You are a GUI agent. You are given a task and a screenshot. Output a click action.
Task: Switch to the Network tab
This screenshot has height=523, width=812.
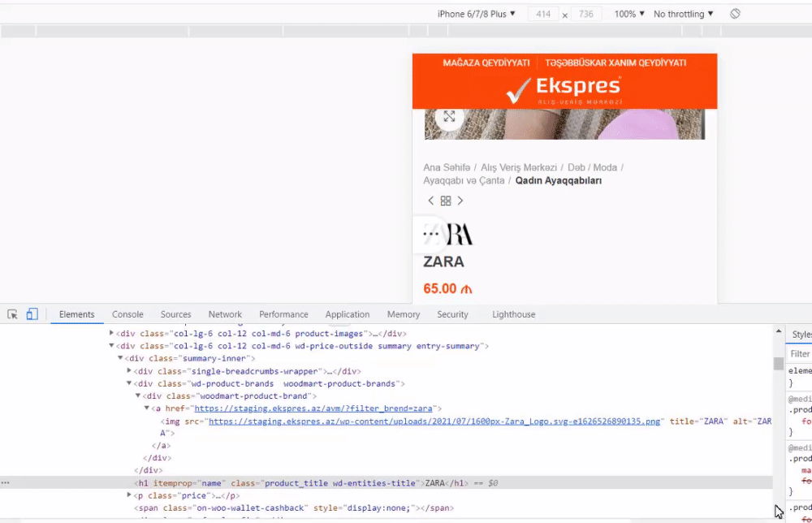click(x=225, y=314)
